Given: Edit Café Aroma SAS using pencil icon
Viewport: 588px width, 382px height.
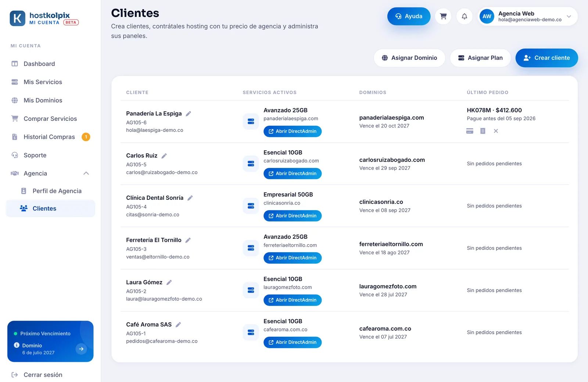Looking at the screenshot, I should [x=178, y=325].
